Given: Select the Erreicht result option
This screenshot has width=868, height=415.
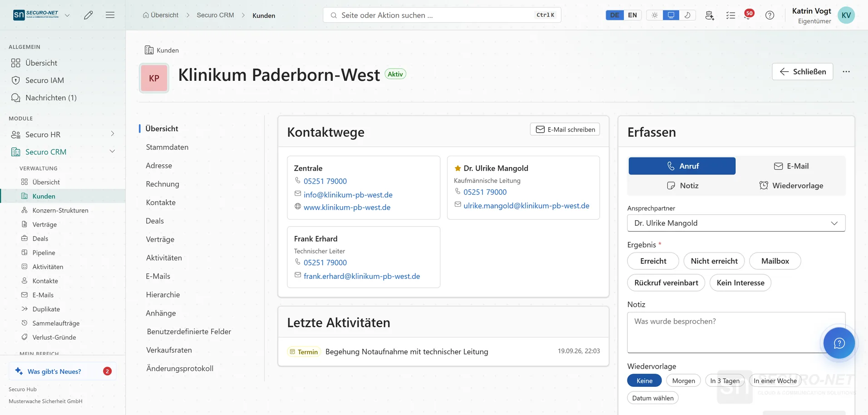Looking at the screenshot, I should [x=653, y=261].
